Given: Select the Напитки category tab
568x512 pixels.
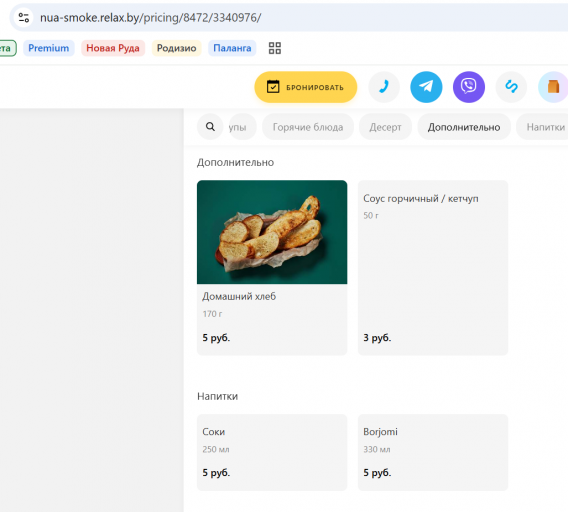Looking at the screenshot, I should [x=543, y=127].
